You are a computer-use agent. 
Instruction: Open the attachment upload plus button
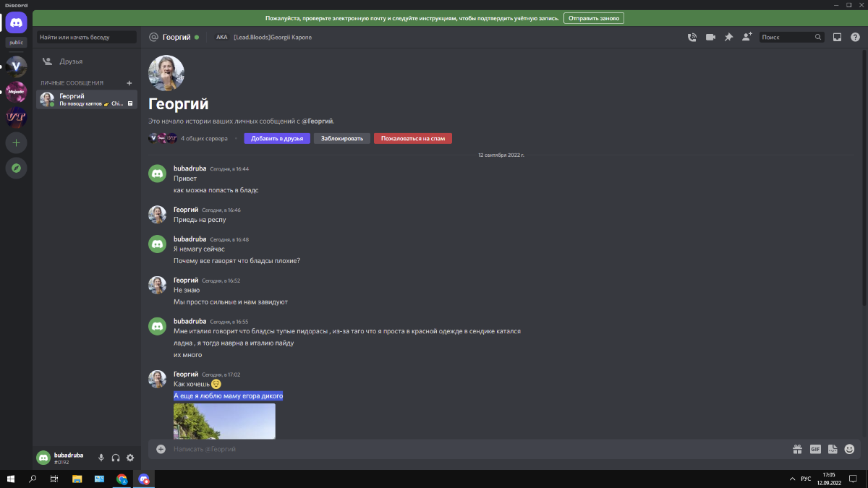click(x=161, y=449)
